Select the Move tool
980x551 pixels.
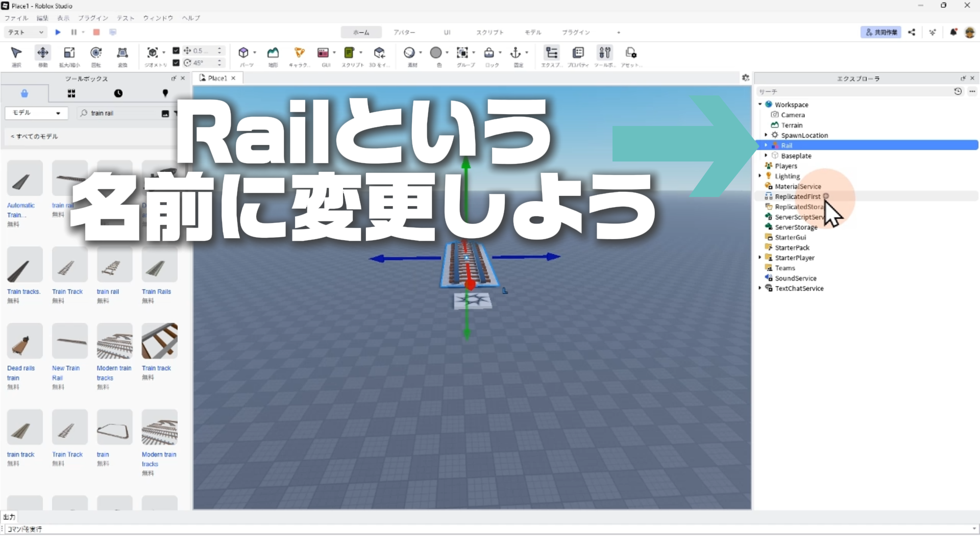[x=43, y=53]
